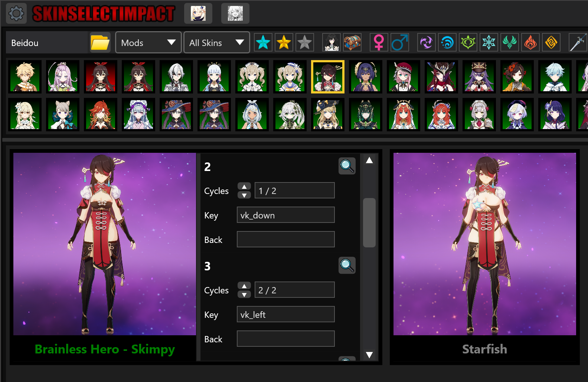This screenshot has height=382, width=588.
Task: Toggle the cyan star filter
Action: (263, 42)
